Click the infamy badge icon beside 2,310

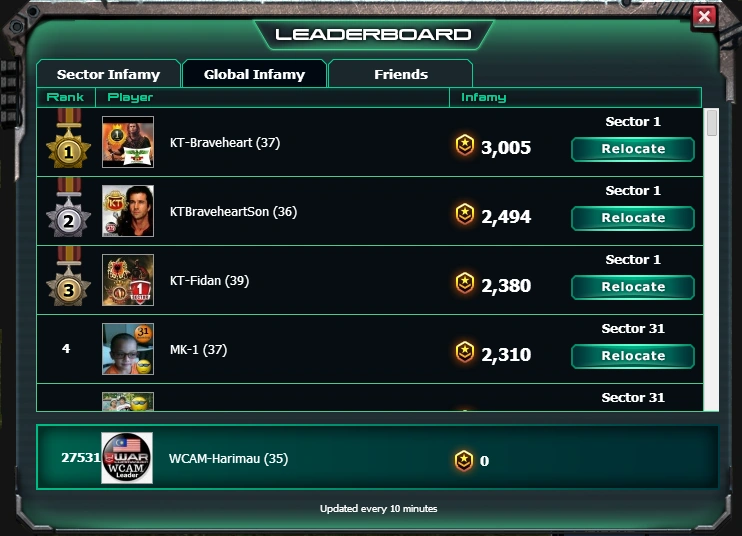(465, 352)
